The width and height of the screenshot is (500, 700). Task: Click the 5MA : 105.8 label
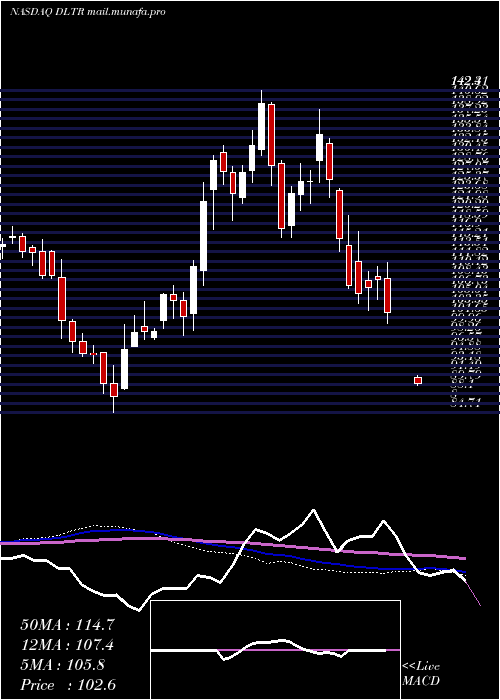point(62,665)
